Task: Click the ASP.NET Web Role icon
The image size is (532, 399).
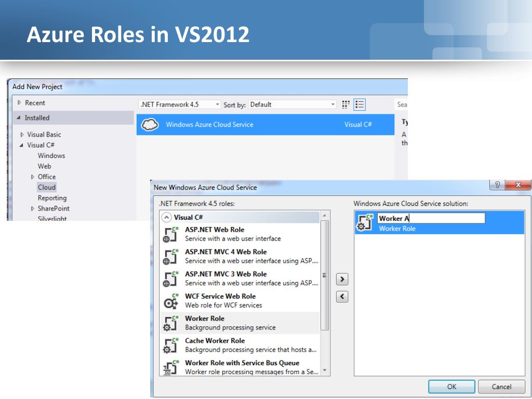Action: pos(170,234)
